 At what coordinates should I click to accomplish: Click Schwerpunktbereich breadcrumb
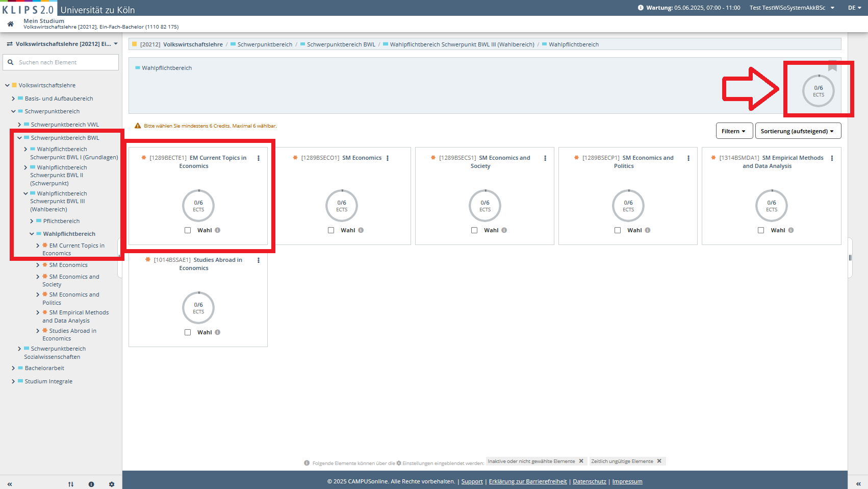tap(265, 44)
